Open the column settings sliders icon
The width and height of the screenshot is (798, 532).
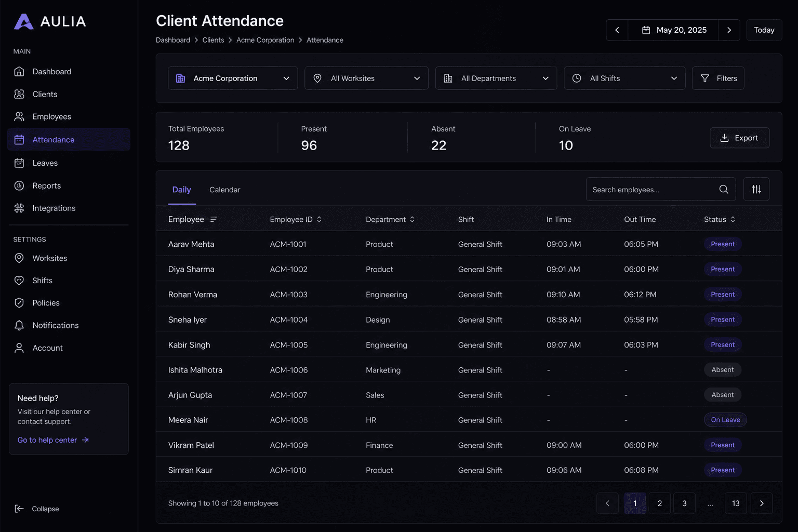[x=756, y=190]
